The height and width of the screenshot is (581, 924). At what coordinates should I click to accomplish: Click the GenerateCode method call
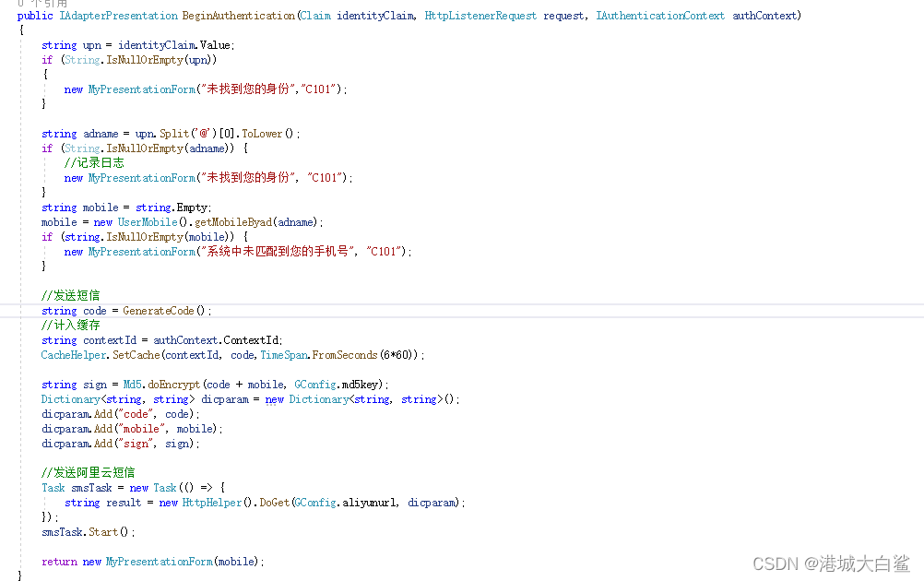(160, 311)
